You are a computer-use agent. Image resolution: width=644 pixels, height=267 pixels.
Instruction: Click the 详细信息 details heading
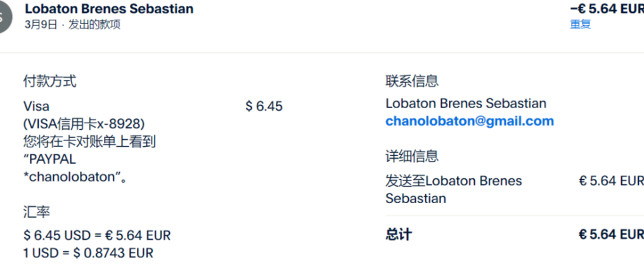click(x=411, y=156)
